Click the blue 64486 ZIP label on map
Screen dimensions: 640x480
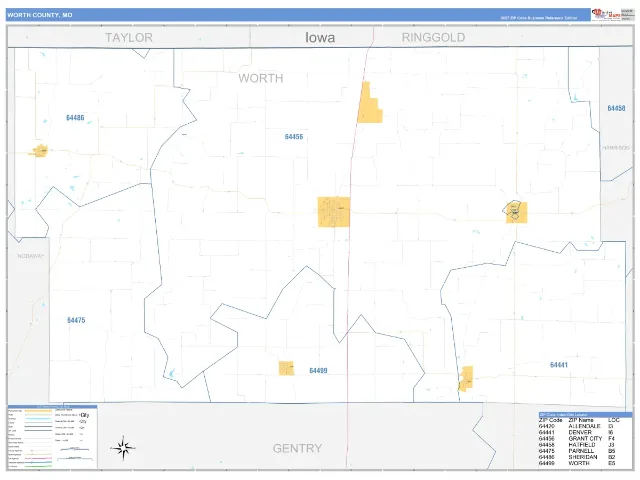(x=75, y=118)
